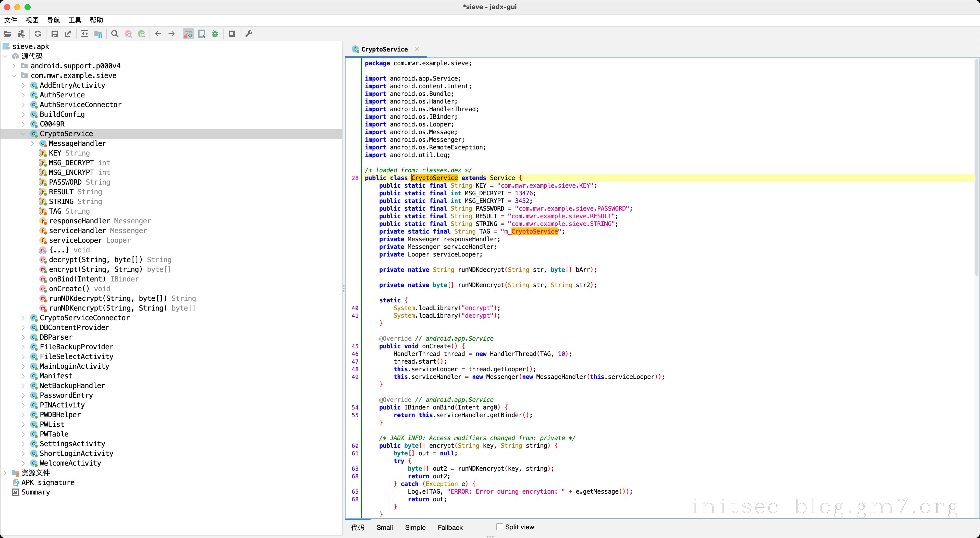The image size is (980, 538).
Task: Click the open file folder icon
Action: 8,34
